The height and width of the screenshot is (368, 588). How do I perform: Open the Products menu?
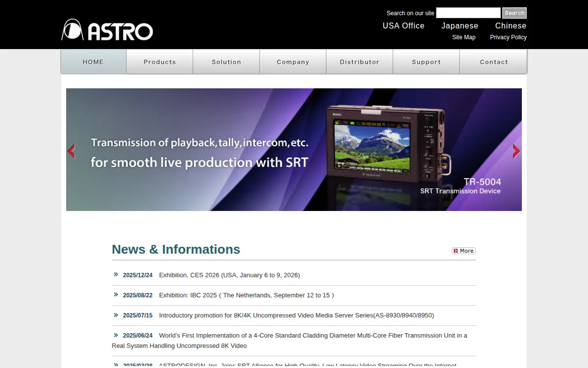[160, 62]
